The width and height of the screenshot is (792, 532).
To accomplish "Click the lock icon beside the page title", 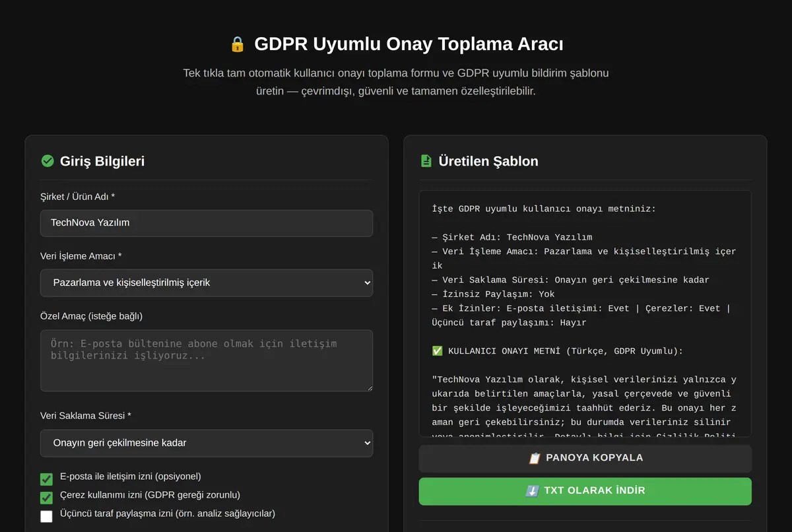I will coord(238,45).
